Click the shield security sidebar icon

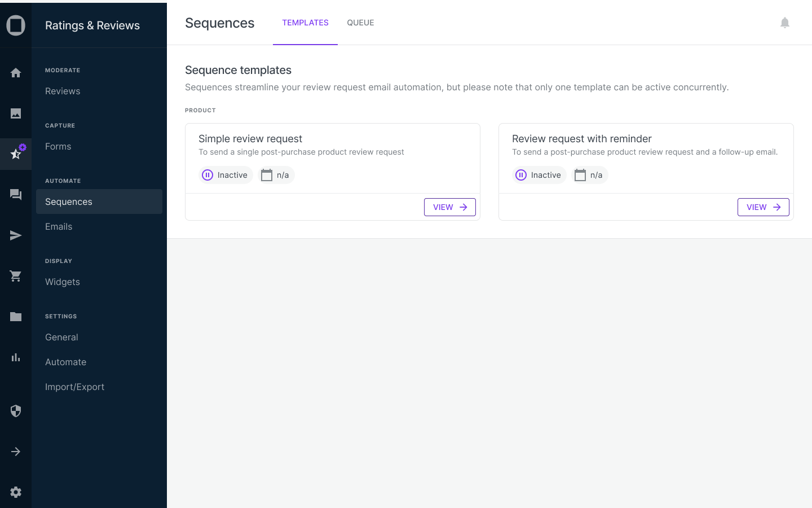coord(16,411)
